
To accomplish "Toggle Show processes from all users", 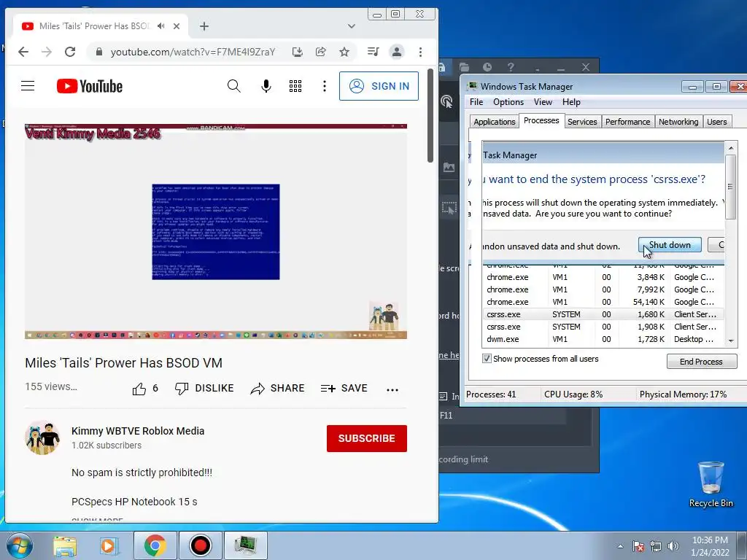I will pyautogui.click(x=487, y=359).
